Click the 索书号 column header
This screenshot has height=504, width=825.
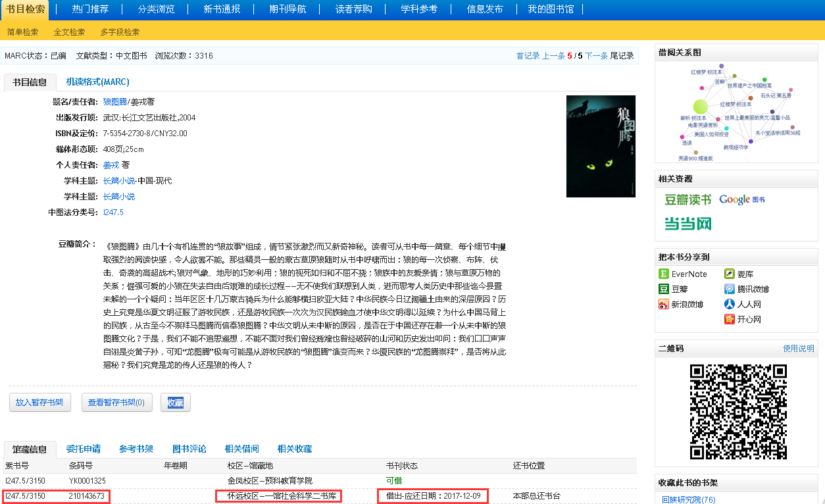(18, 466)
